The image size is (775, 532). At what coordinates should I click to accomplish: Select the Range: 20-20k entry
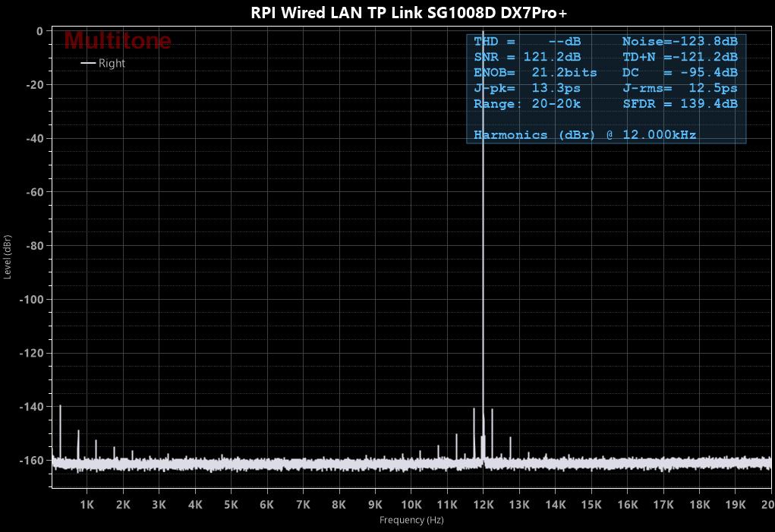pyautogui.click(x=528, y=104)
